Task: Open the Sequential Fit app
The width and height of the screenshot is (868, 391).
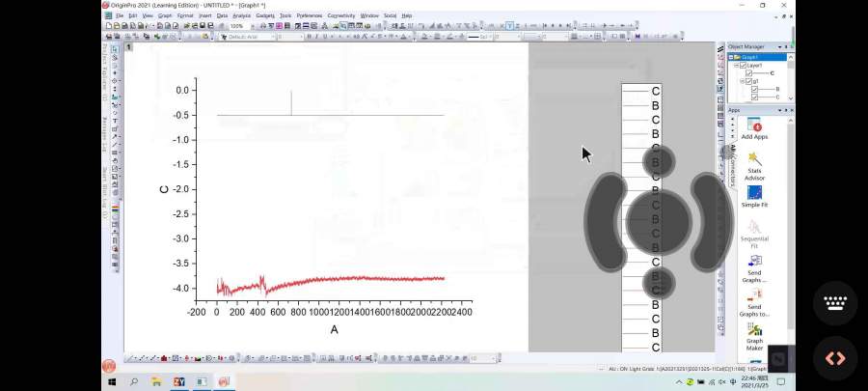Action: (x=754, y=228)
